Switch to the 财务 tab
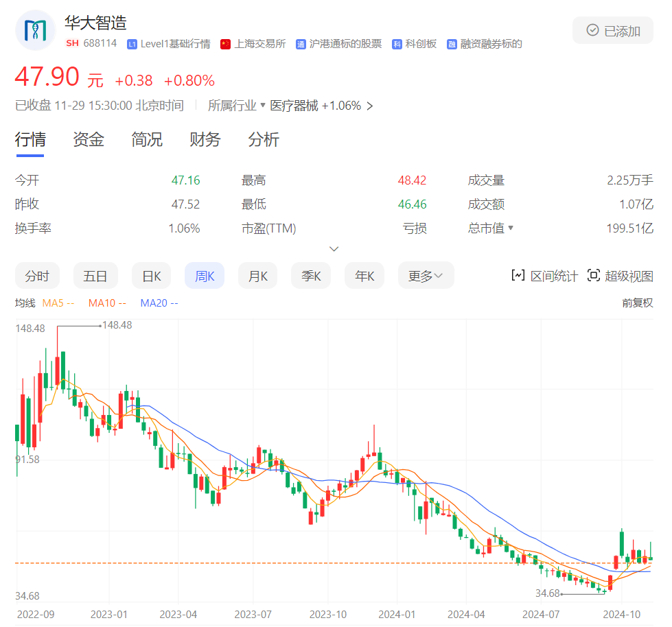672x627 pixels. (x=205, y=140)
